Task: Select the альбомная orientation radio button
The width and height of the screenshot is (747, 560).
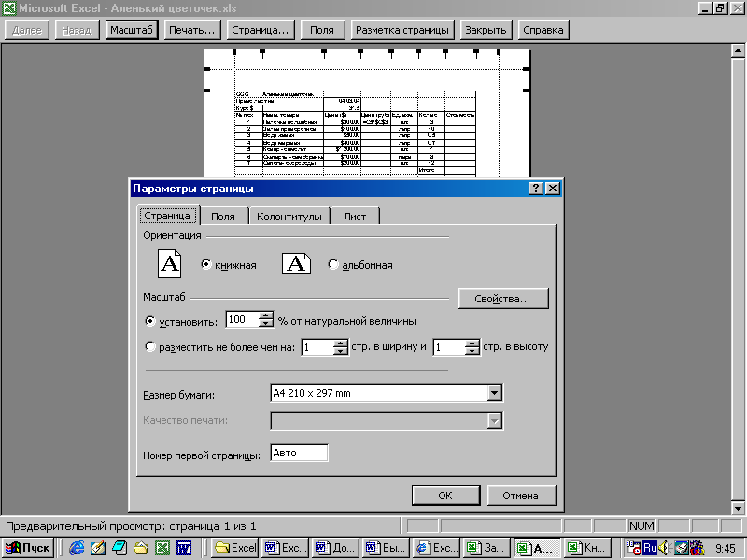Action: [333, 264]
